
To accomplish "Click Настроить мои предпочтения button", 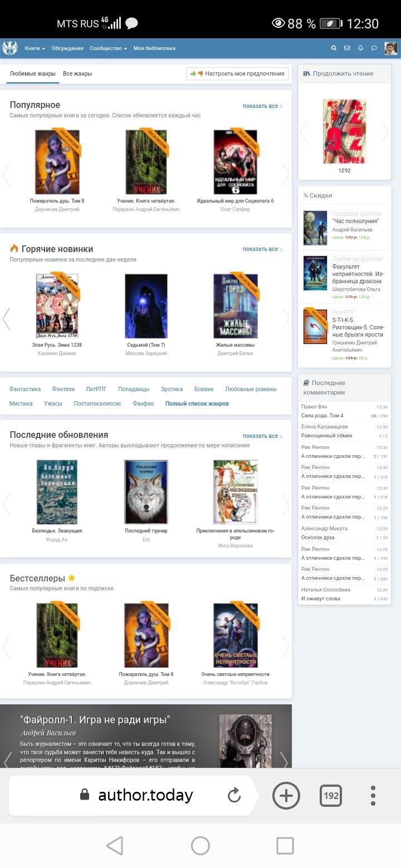I will pos(237,73).
